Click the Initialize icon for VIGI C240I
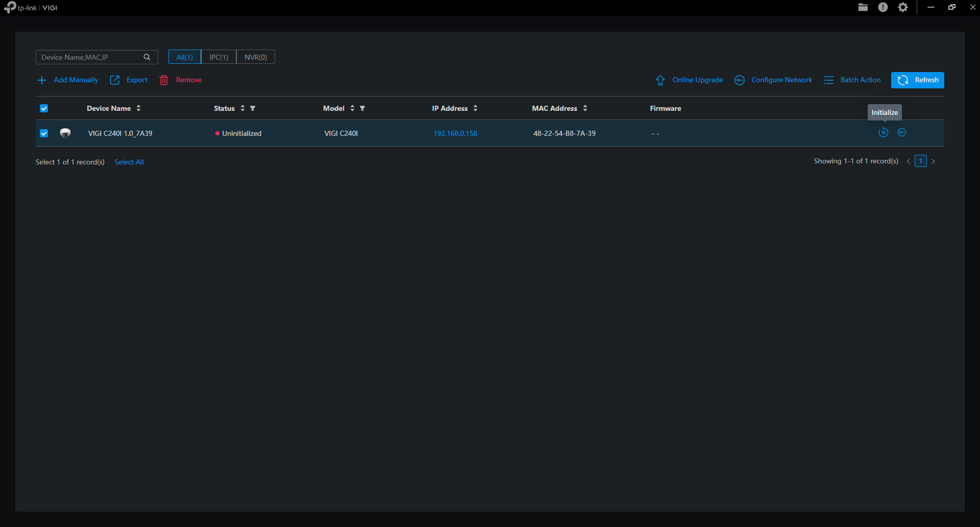 pos(884,133)
